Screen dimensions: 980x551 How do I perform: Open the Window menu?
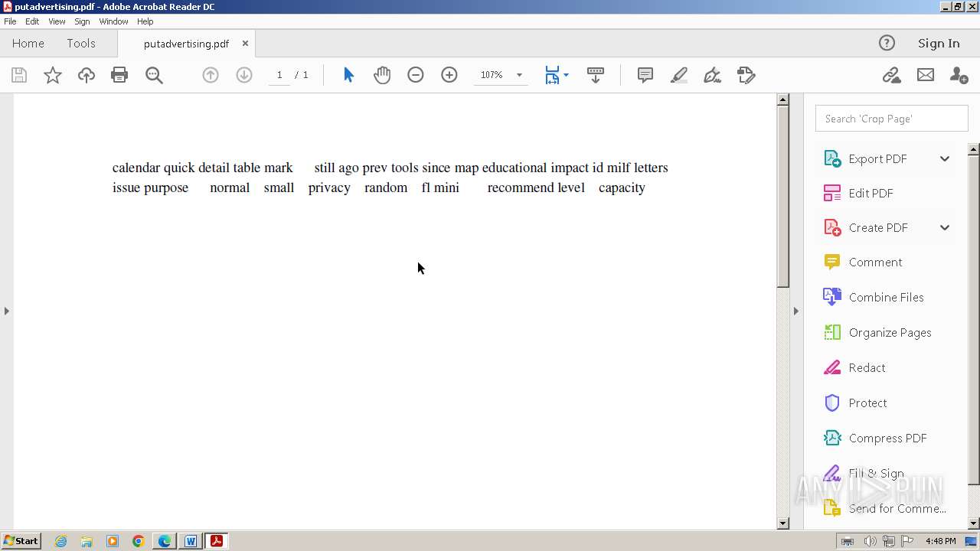113,21
